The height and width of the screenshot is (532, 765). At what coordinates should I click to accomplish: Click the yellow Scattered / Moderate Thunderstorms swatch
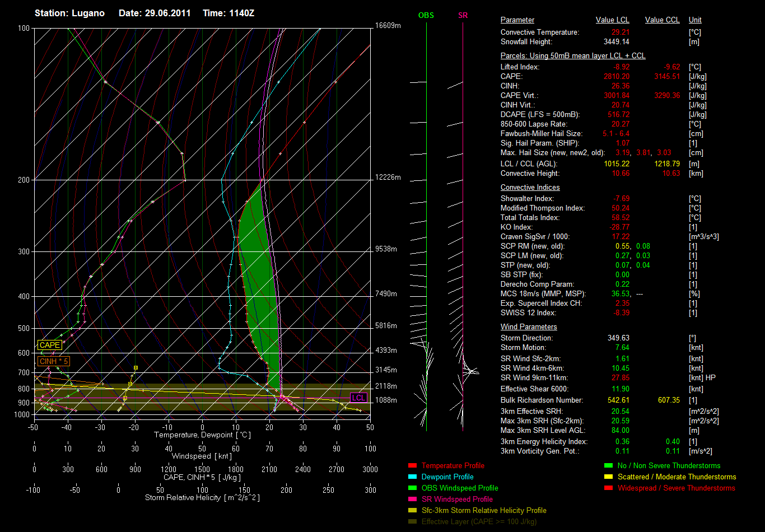click(609, 477)
